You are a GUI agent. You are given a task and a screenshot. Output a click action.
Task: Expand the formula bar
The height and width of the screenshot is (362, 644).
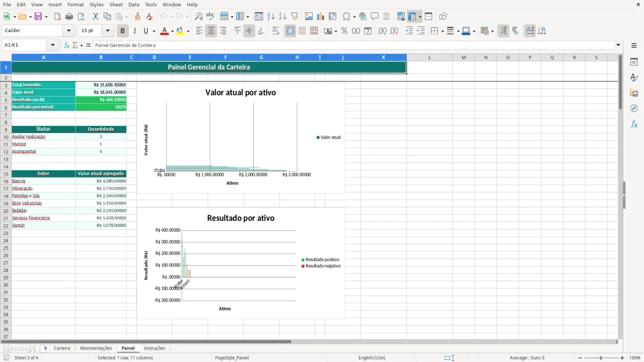click(x=618, y=46)
